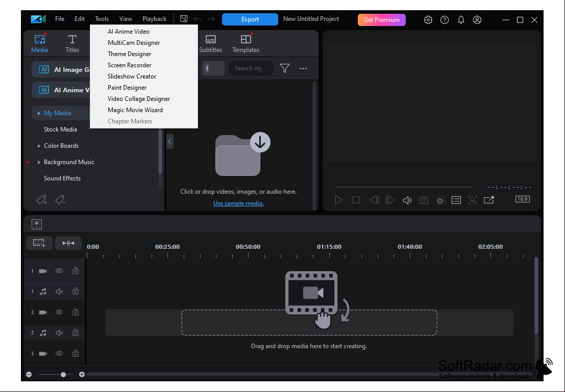
Task: Click the timeline zoom slider handle
Action: [x=63, y=375]
